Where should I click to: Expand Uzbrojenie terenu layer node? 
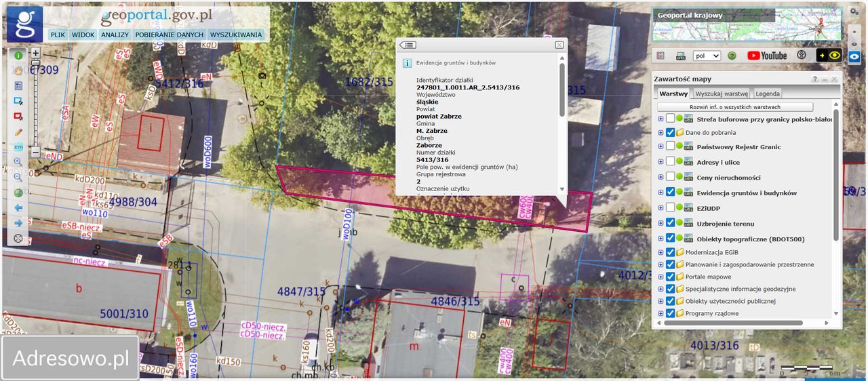point(660,223)
